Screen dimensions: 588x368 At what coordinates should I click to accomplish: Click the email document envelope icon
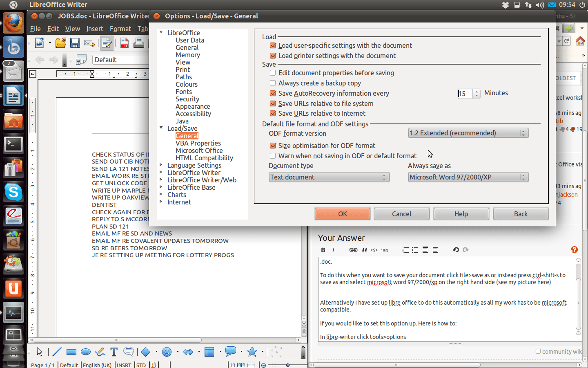pyautogui.click(x=89, y=43)
